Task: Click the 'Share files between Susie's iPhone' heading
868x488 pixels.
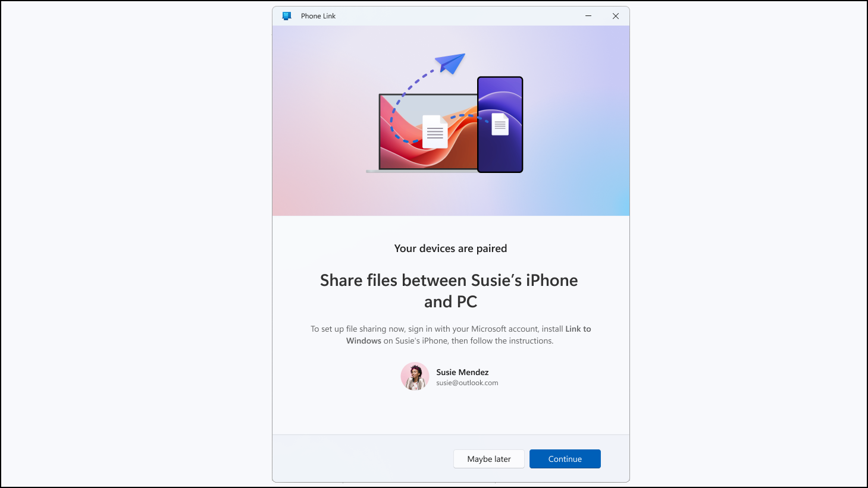Action: click(x=449, y=291)
